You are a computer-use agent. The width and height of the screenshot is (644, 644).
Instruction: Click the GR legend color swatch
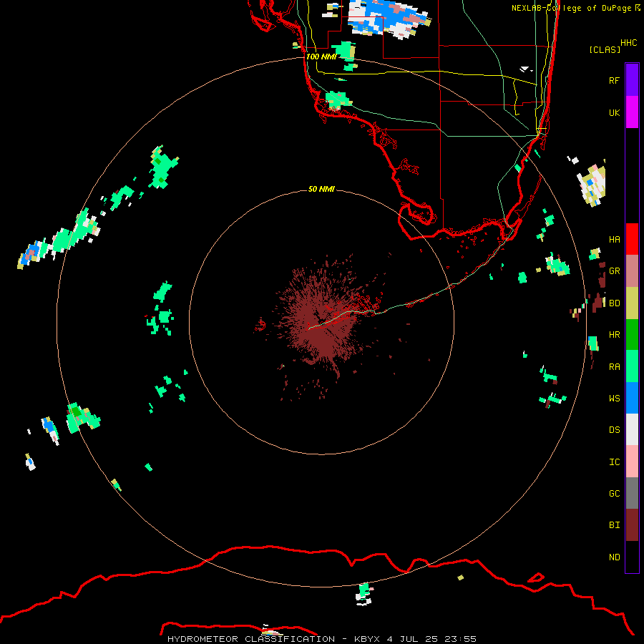[x=632, y=271]
